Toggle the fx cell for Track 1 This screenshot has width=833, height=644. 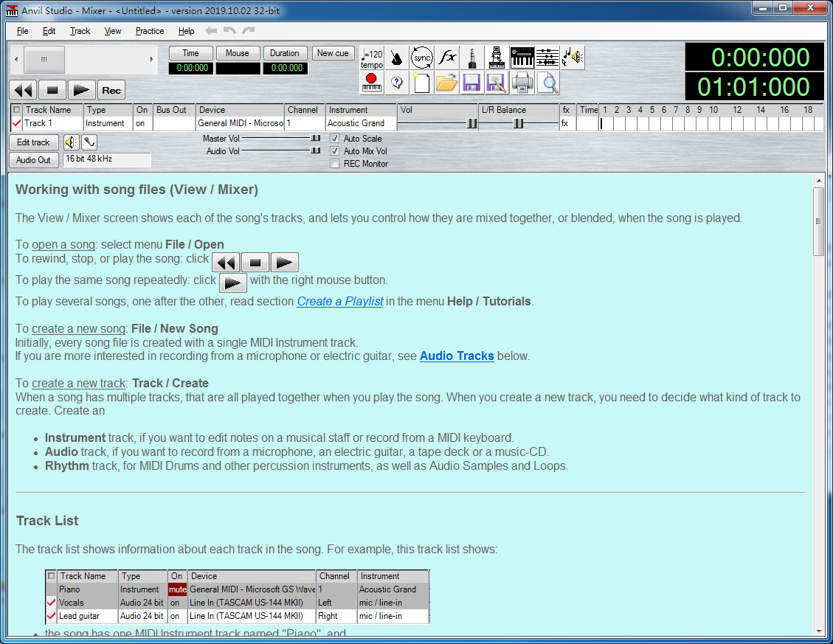coord(567,123)
